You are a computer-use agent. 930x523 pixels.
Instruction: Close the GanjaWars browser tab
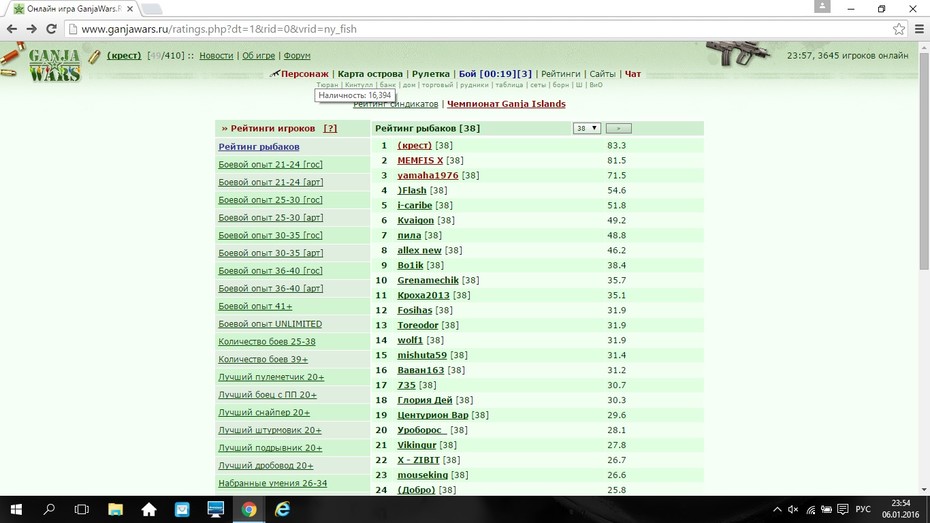point(130,9)
